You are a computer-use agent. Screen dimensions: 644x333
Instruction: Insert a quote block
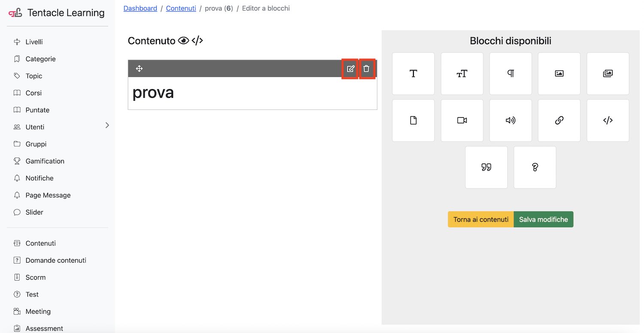pos(486,167)
